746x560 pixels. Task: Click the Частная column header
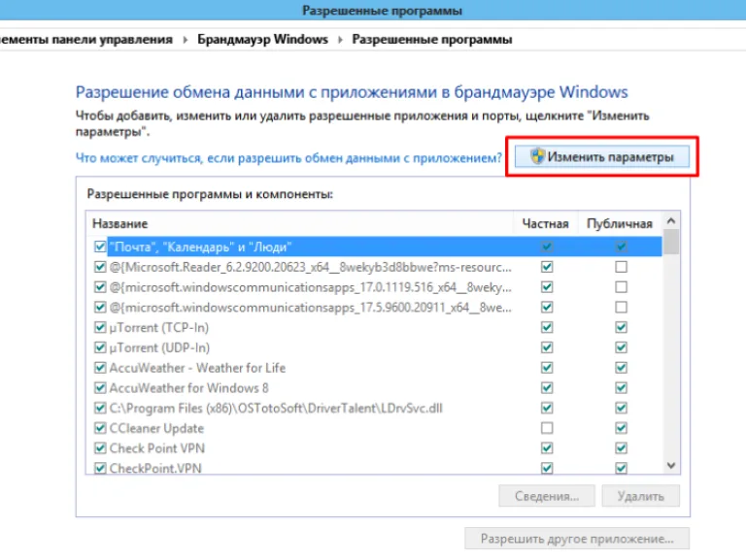pyautogui.click(x=545, y=223)
